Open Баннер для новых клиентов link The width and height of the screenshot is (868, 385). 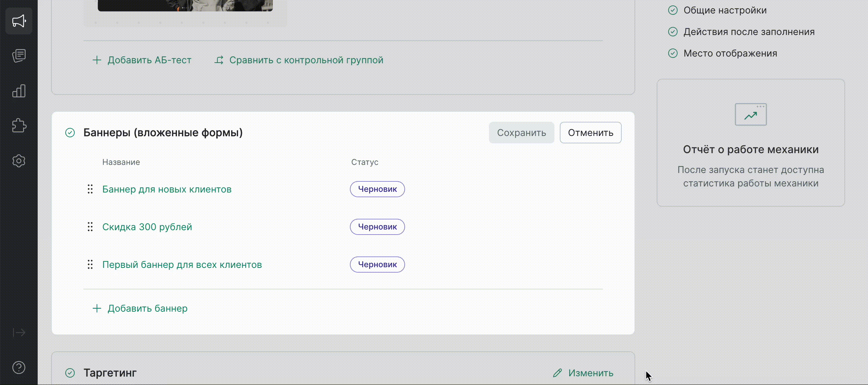point(167,189)
